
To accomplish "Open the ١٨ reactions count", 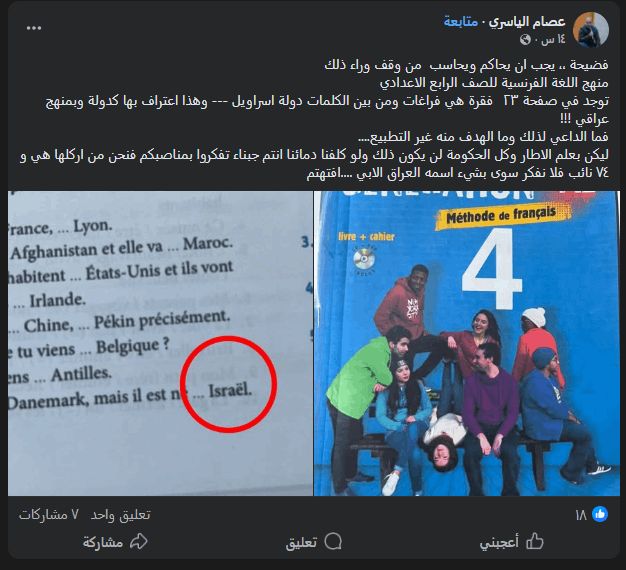I will pyautogui.click(x=581, y=515).
